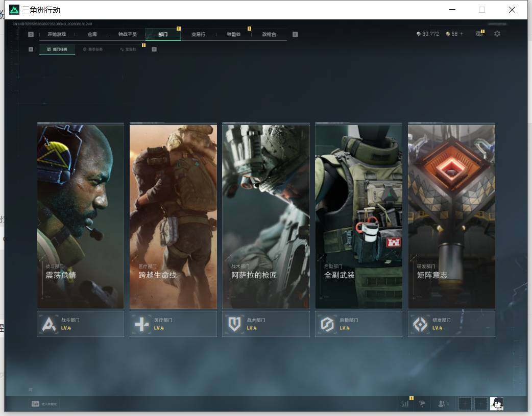Switch to the third sub-tab with notification badge

point(128,50)
